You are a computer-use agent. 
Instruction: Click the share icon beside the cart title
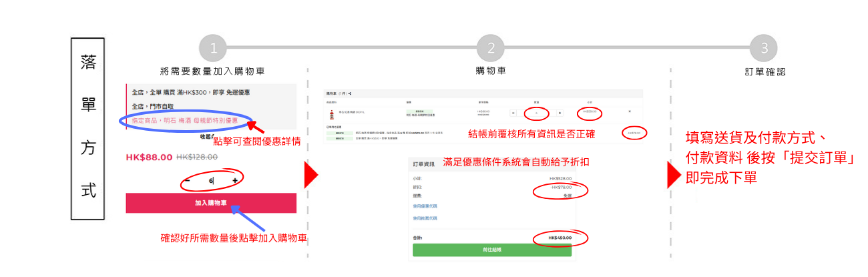coord(350,93)
